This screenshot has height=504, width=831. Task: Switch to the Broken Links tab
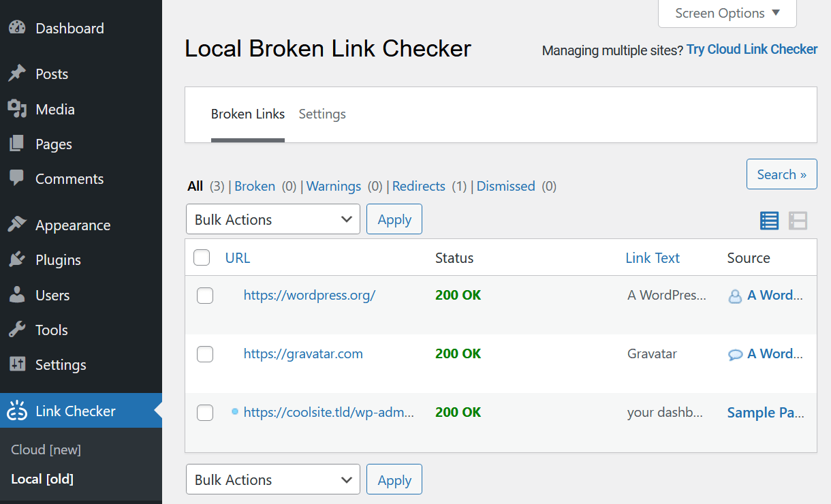(x=248, y=114)
